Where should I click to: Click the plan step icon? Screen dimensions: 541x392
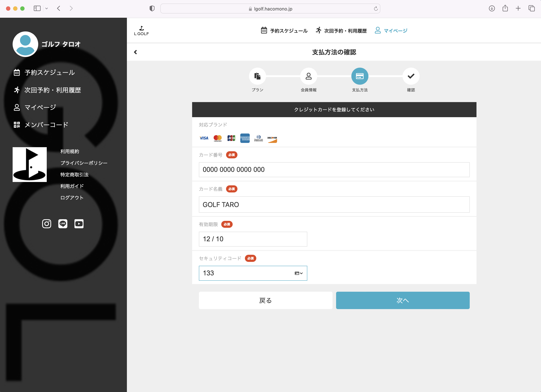(257, 76)
